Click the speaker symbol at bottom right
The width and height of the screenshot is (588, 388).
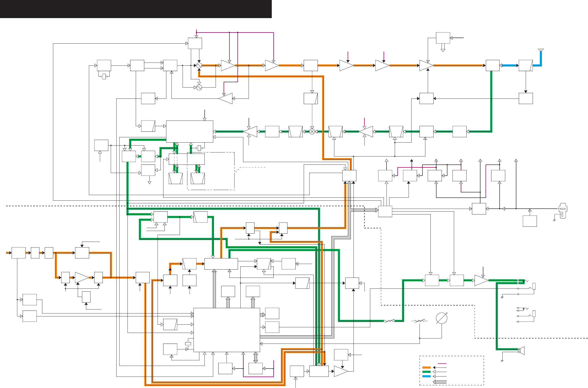click(x=521, y=350)
